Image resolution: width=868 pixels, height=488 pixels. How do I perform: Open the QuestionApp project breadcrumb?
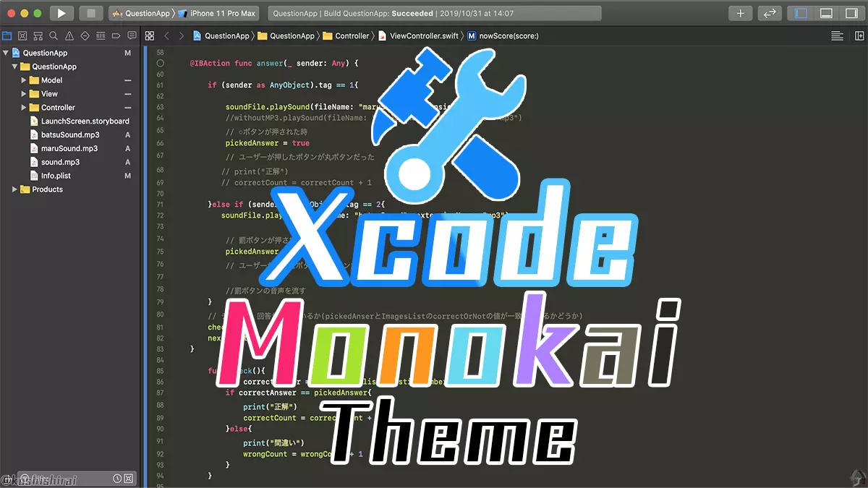click(221, 35)
